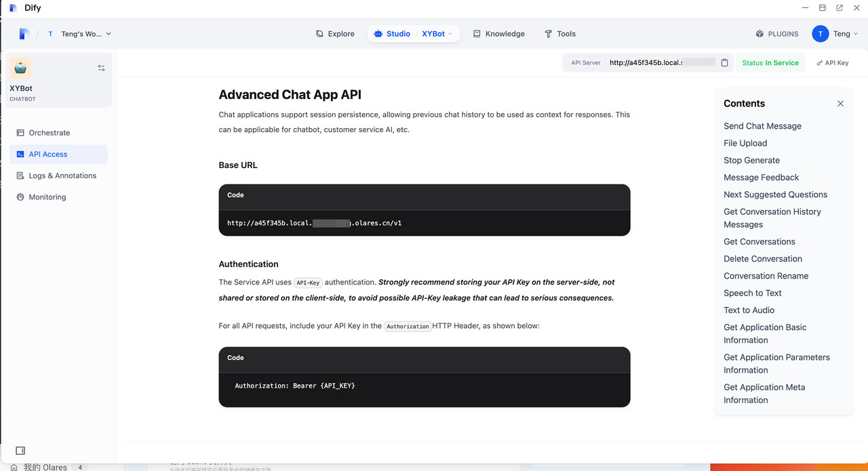Image resolution: width=868 pixels, height=471 pixels.
Task: Close the Contents panel
Action: click(x=840, y=104)
